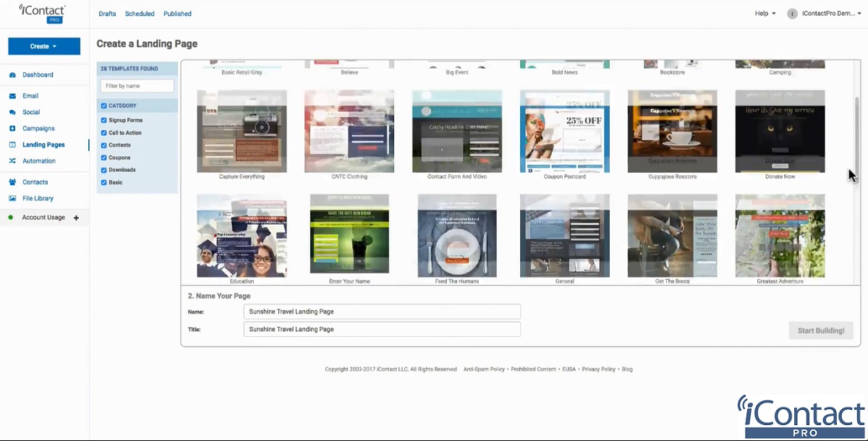868x441 pixels.
Task: Click the File Library image icon
Action: (12, 199)
